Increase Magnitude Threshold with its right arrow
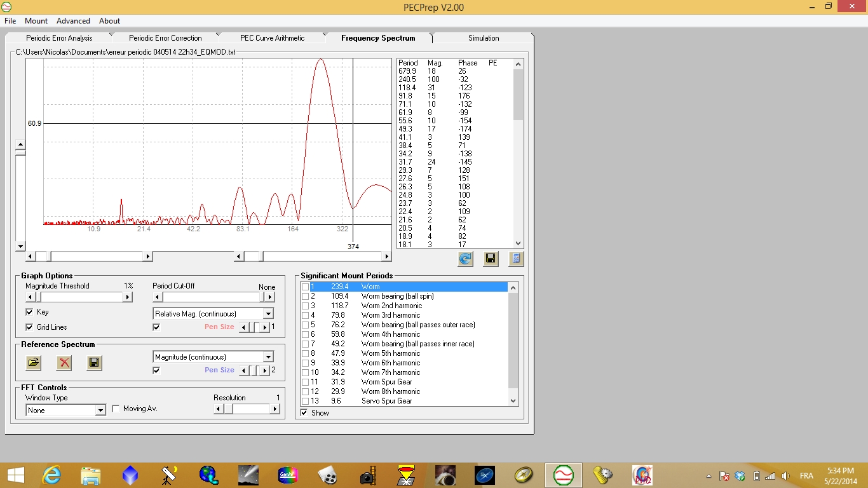This screenshot has width=868, height=488. tap(128, 297)
